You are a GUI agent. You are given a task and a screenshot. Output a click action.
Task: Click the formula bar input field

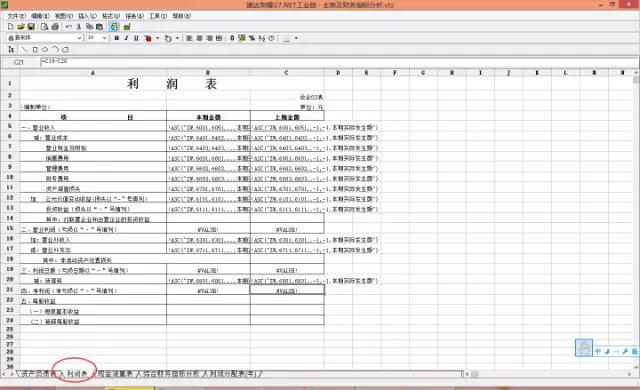[x=339, y=62]
